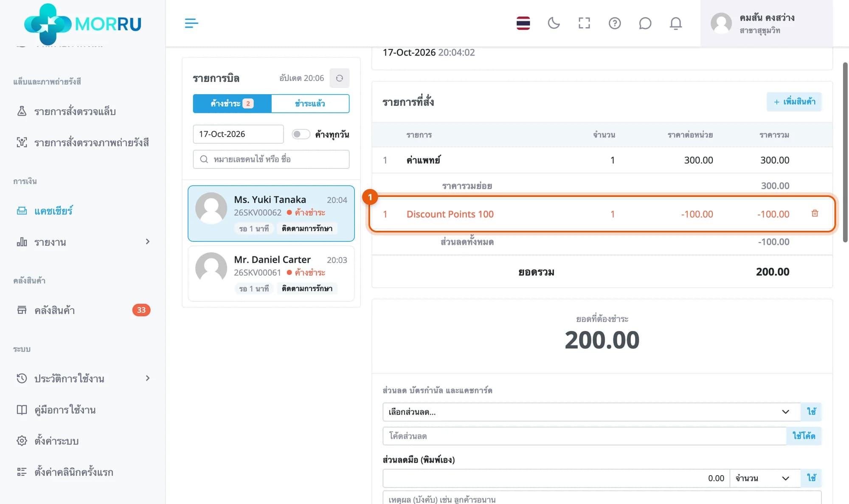Refresh the bill list
849x504 pixels.
tap(340, 78)
